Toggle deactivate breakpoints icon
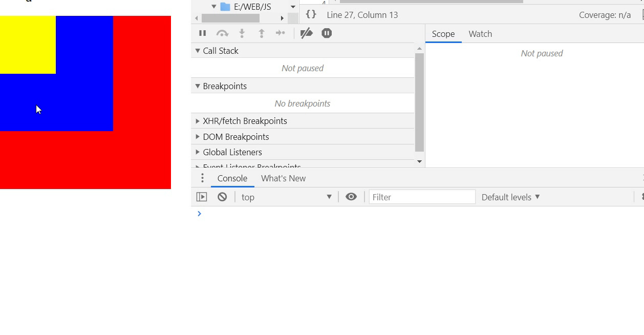 pyautogui.click(x=306, y=33)
